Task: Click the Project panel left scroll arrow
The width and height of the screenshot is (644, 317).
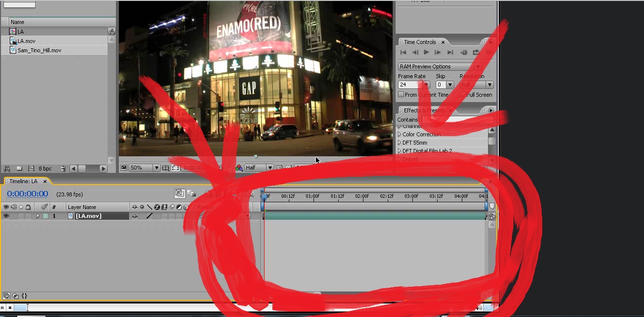Action: (73, 169)
